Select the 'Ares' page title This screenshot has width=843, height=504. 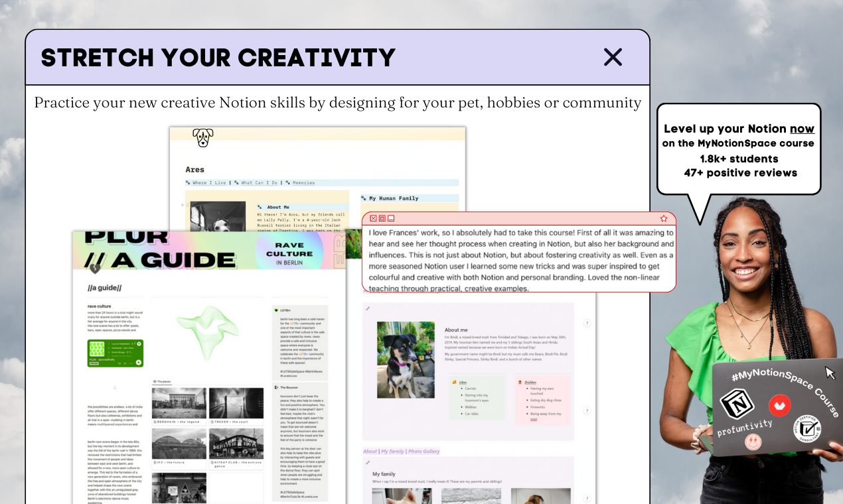(195, 169)
